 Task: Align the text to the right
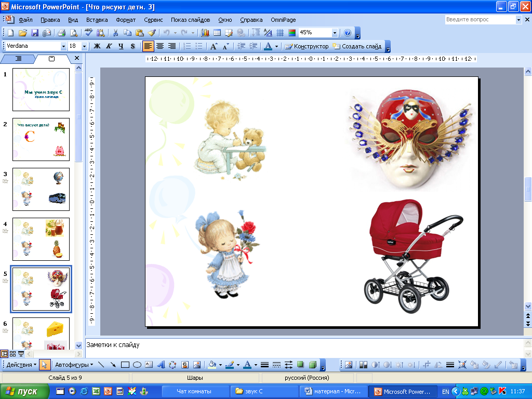pyautogui.click(x=172, y=46)
